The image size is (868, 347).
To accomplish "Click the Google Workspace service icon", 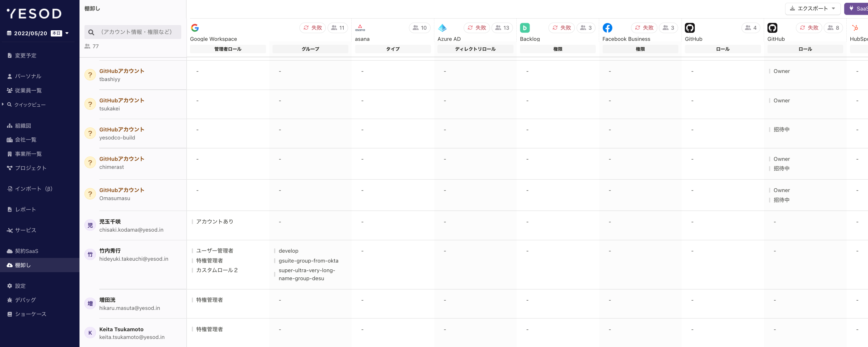I will click(195, 28).
